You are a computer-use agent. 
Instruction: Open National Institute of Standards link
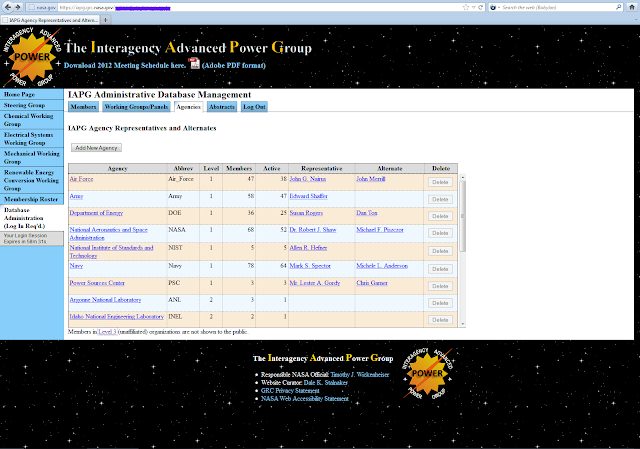point(111,251)
